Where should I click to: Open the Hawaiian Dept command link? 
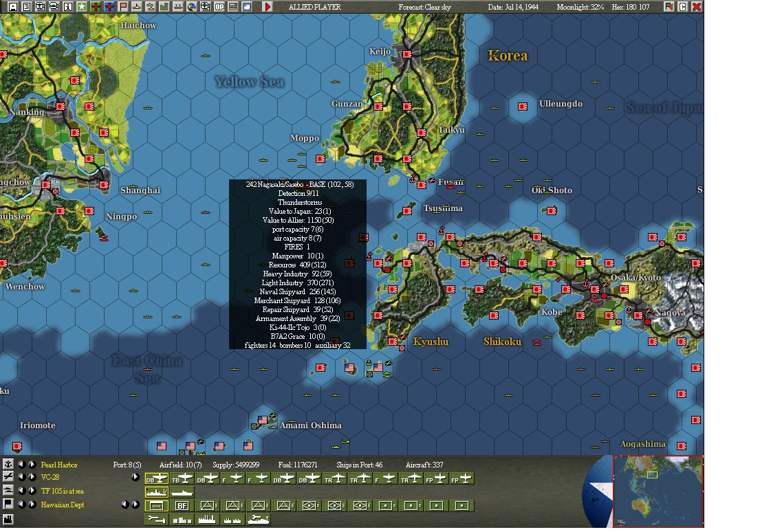(x=63, y=505)
